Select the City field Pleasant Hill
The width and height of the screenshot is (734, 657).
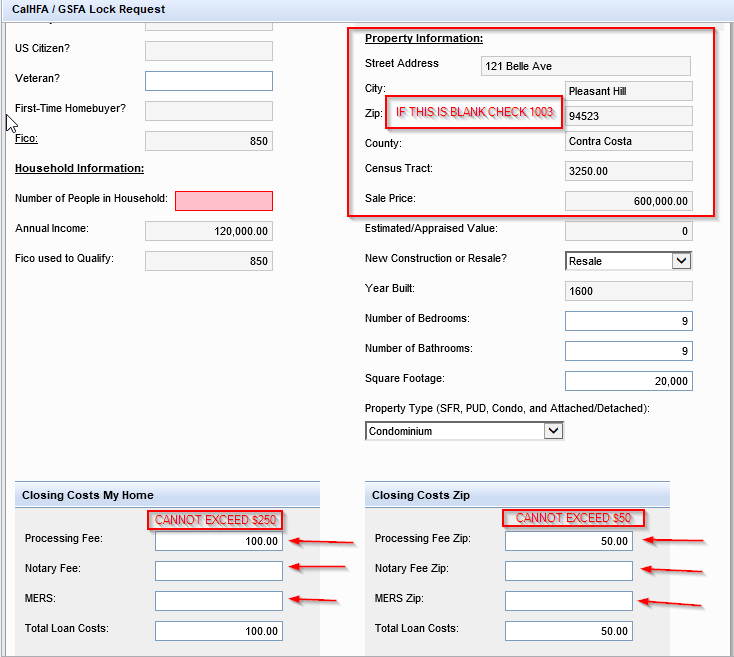point(629,91)
